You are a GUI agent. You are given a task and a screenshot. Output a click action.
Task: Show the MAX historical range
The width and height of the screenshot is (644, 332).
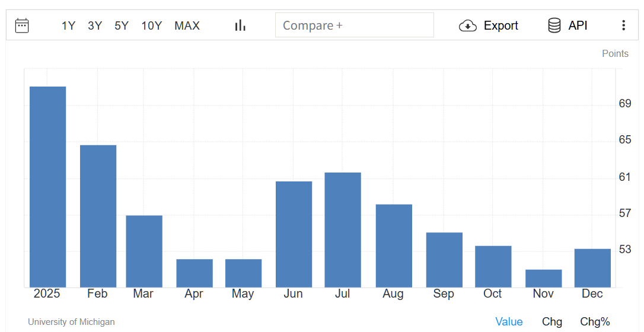click(187, 25)
